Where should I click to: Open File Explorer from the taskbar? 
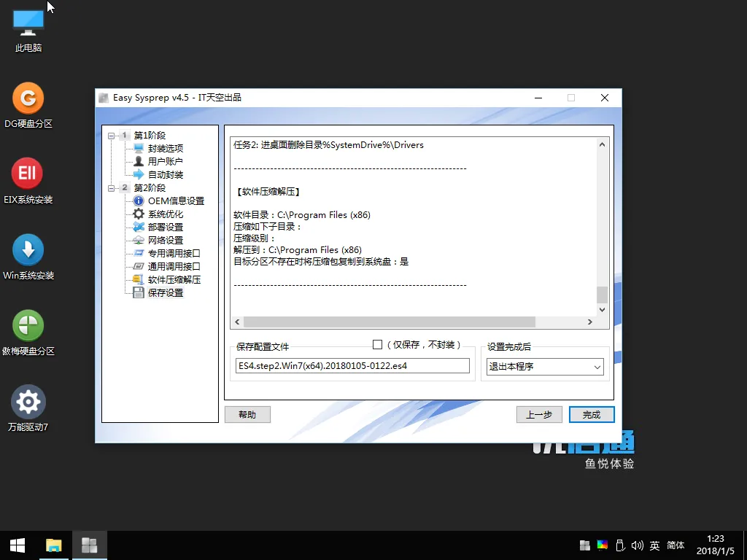[x=54, y=545]
